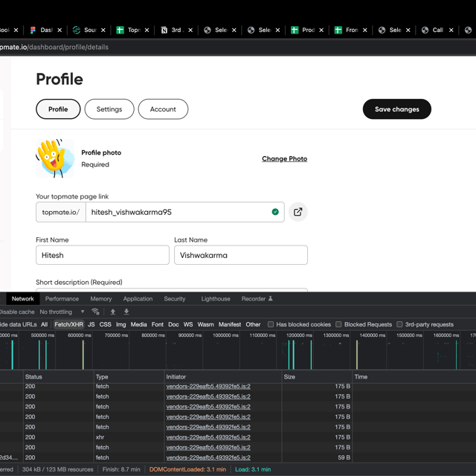
Task: Open the Settings pill tab
Action: coord(109,109)
